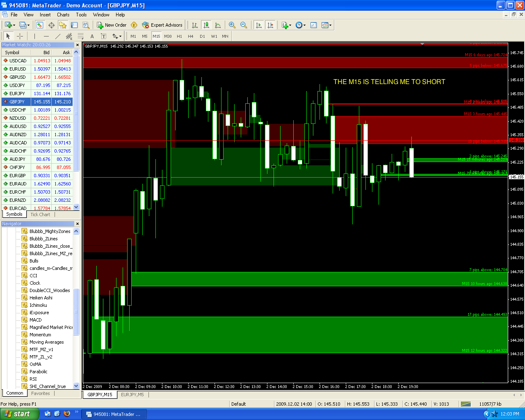Open the File menu
Screen dimensions: 525x420
click(14, 15)
